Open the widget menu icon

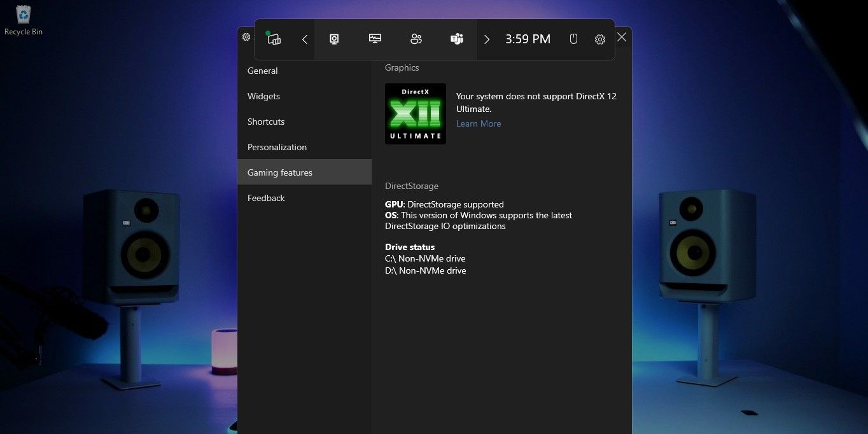pos(274,39)
